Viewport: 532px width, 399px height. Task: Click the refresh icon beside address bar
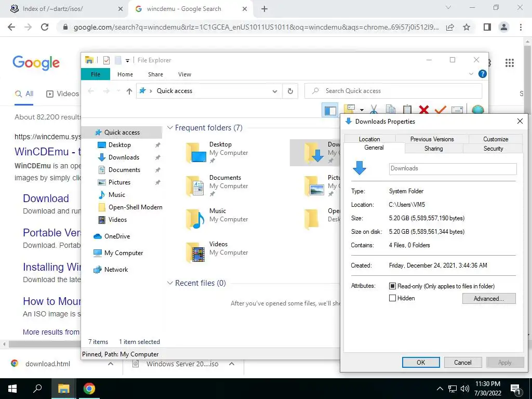point(290,91)
